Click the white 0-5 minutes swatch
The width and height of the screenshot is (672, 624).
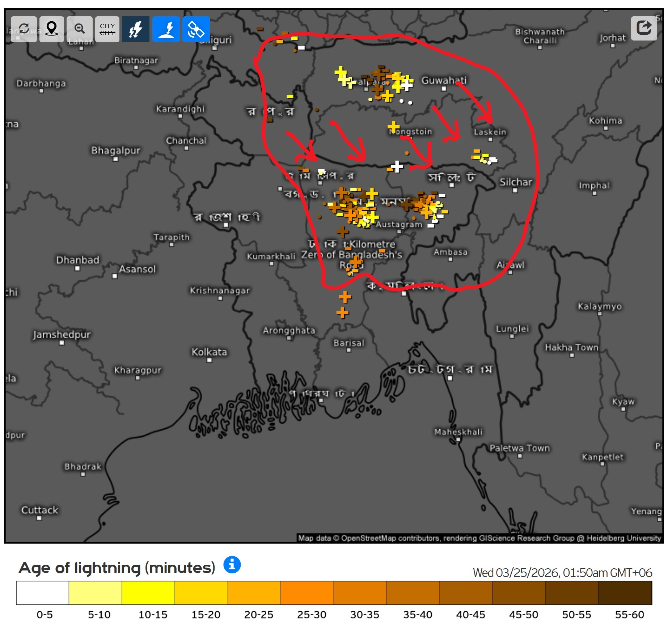[43, 593]
